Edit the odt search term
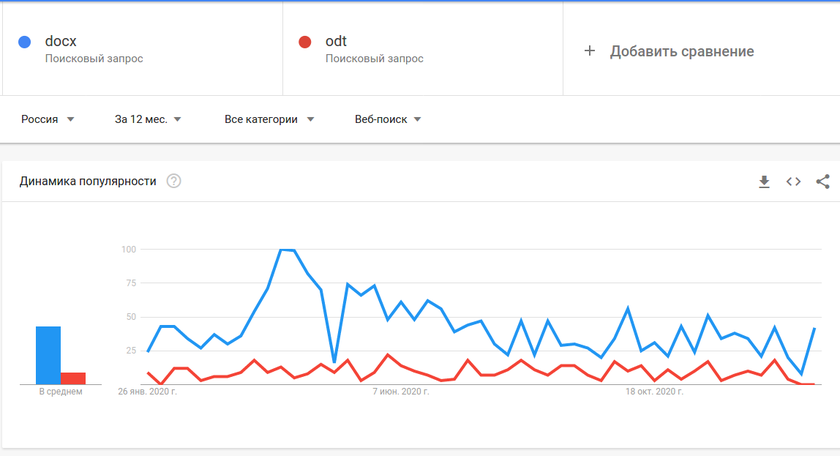Screen dimensions: 840x456 point(336,41)
